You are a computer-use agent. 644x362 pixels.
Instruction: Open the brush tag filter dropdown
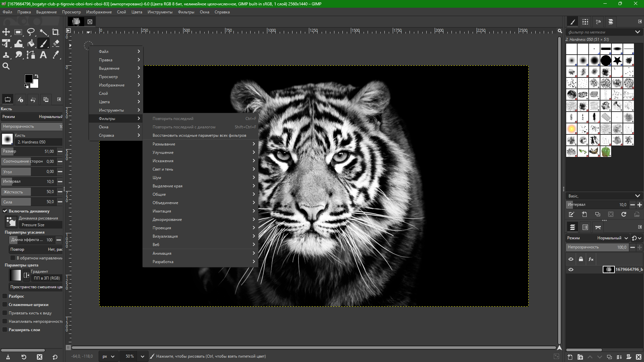637,32
